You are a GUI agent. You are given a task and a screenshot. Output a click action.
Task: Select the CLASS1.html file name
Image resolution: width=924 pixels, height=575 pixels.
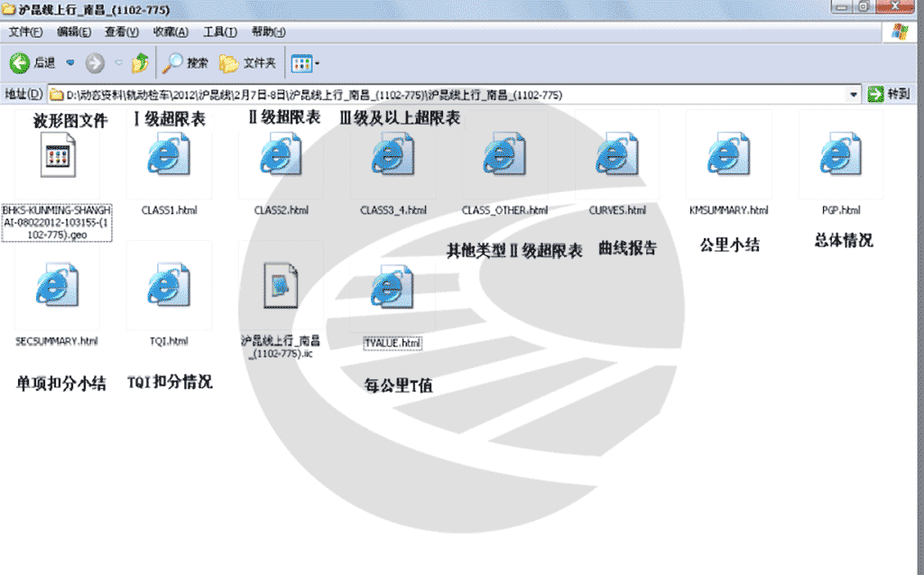coord(169,210)
